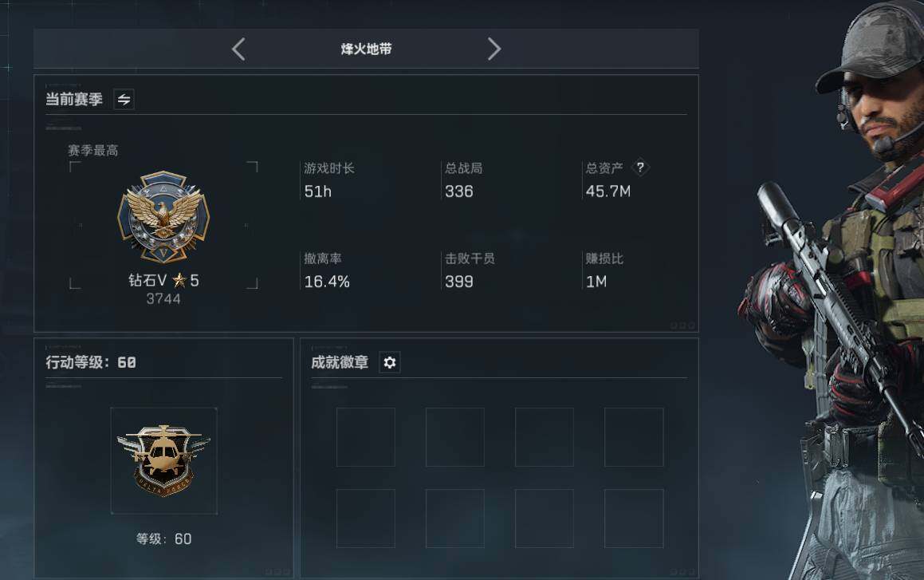The image size is (924, 580).
Task: Choose the first empty badge slot, top row
Action: pos(366,436)
